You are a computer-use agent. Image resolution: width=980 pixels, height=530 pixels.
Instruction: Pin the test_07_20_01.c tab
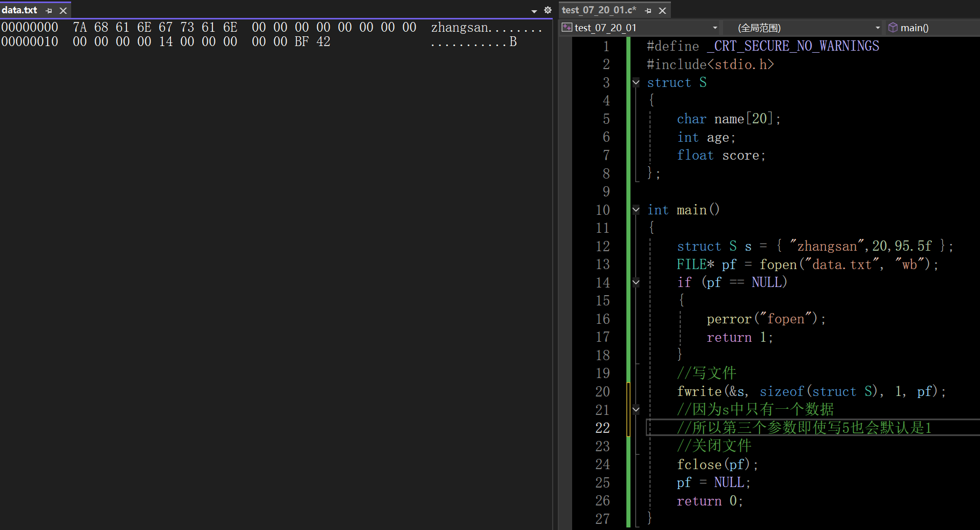point(648,10)
